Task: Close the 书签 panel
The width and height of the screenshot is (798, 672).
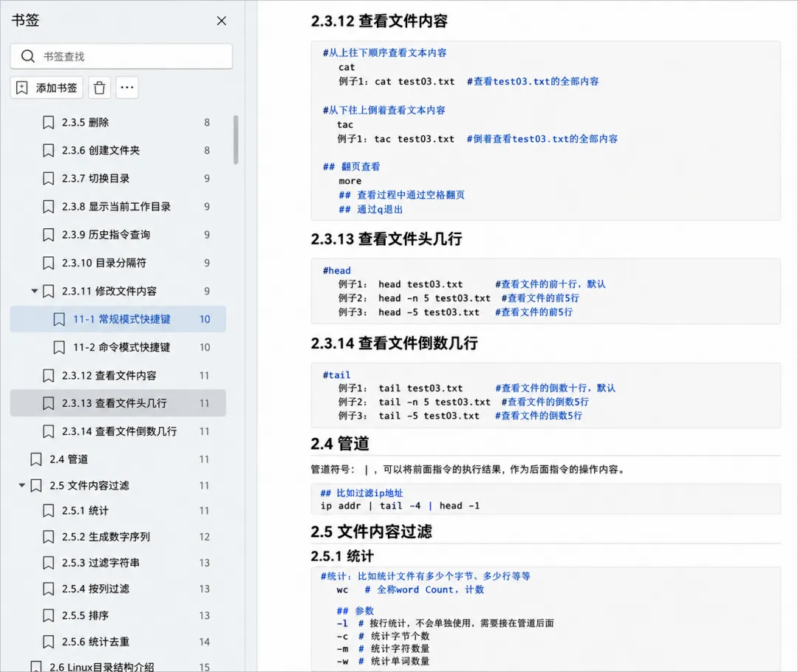Action: (x=222, y=21)
